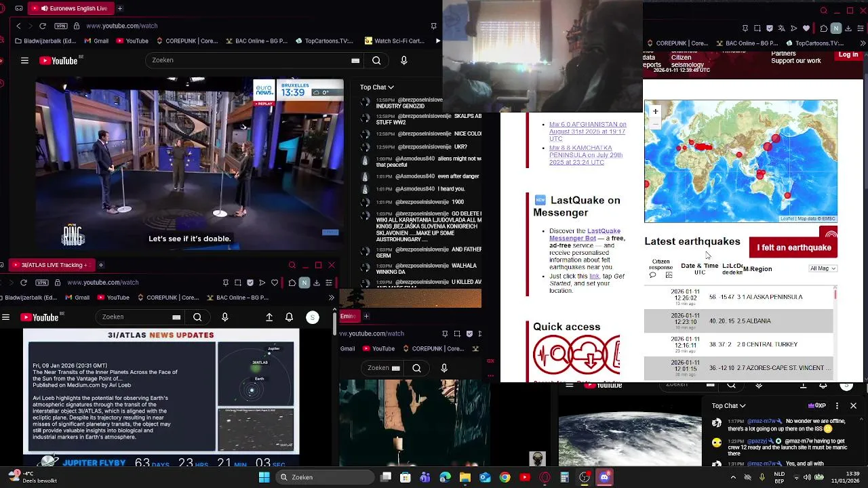Close bottom-right live chat panel
This screenshot has width=868, height=488.
point(853,406)
